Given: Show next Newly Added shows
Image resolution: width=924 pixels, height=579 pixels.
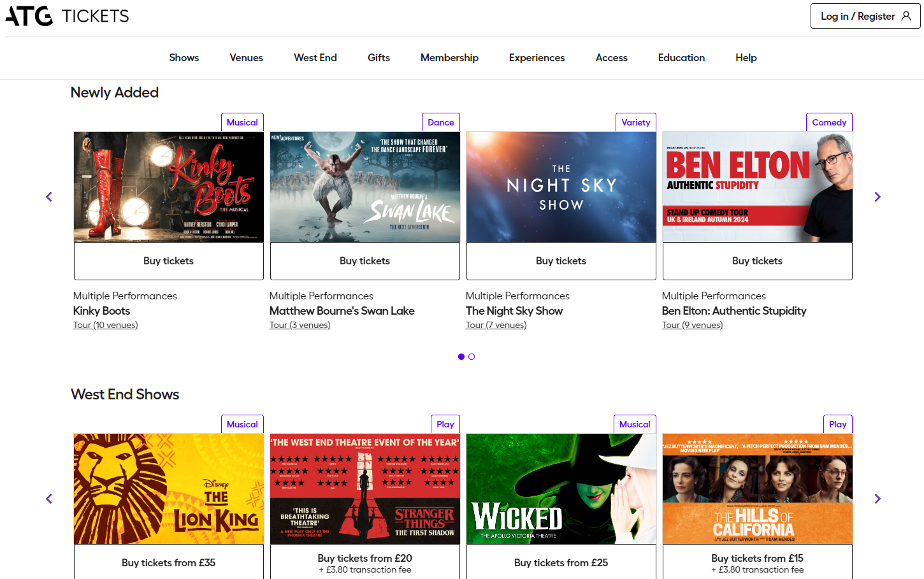Looking at the screenshot, I should coord(877,197).
